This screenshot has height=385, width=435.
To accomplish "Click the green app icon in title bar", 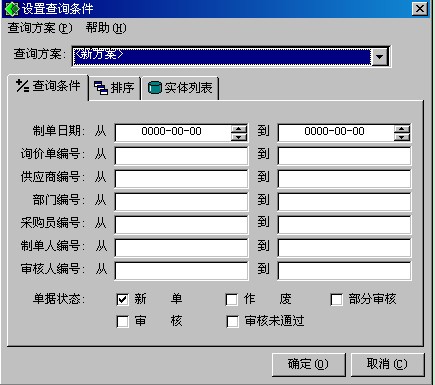I will (x=12, y=9).
